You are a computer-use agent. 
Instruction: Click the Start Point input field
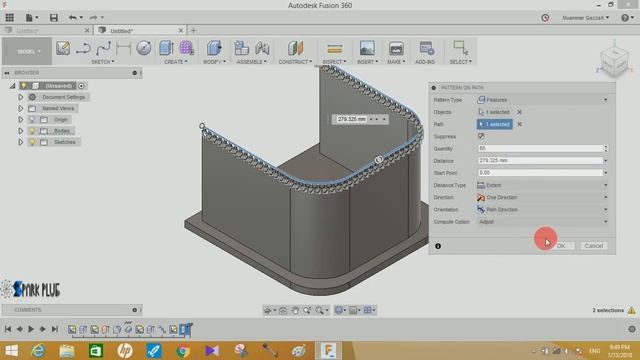(x=540, y=173)
